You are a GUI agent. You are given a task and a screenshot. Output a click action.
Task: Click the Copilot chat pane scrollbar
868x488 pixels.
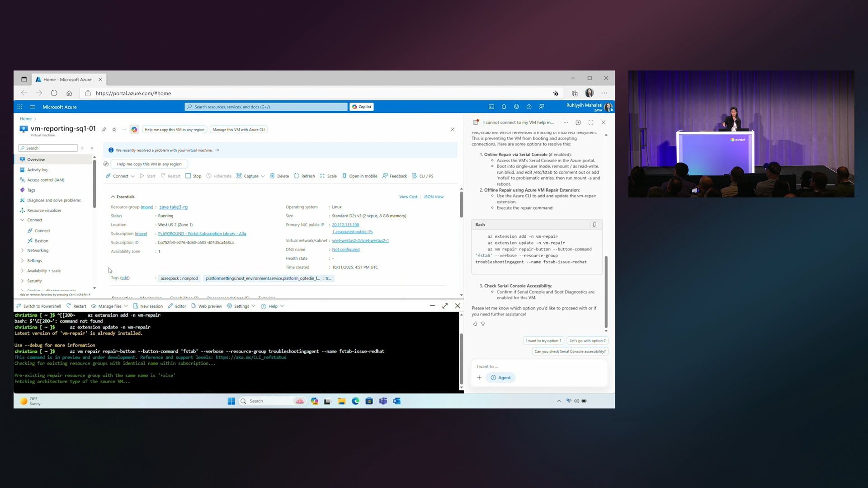click(606, 291)
